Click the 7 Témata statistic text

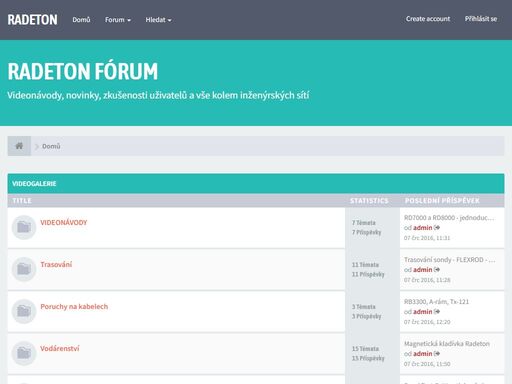point(364,223)
